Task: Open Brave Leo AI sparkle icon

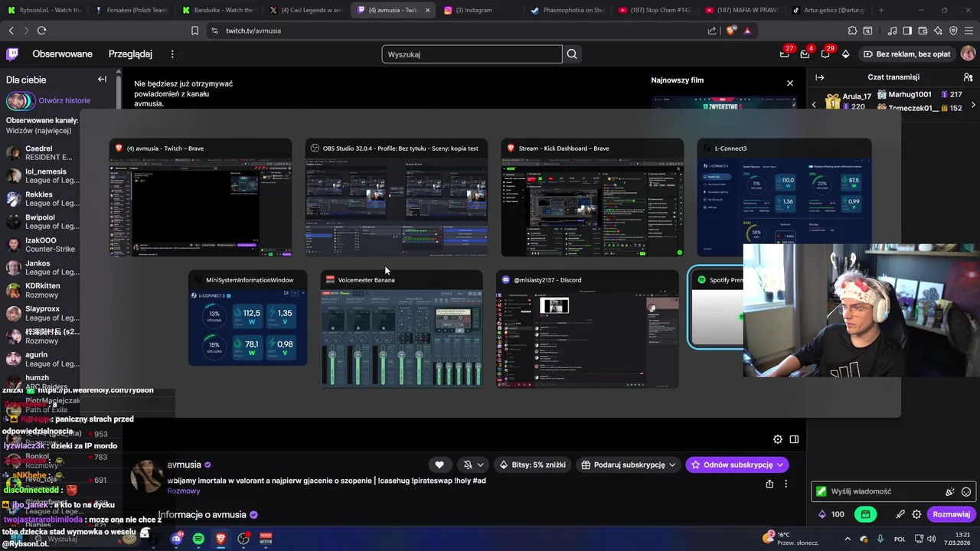Action: point(939,31)
